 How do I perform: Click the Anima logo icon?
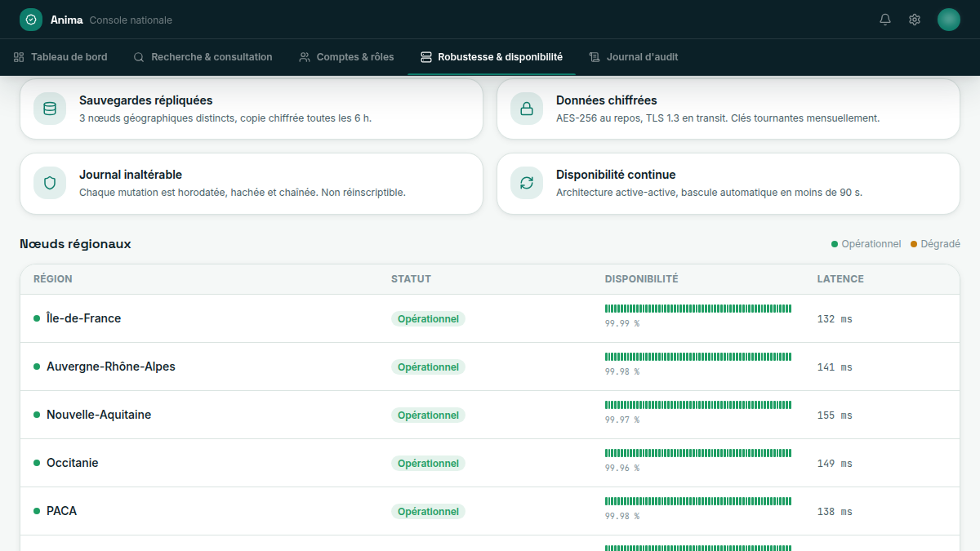(31, 20)
